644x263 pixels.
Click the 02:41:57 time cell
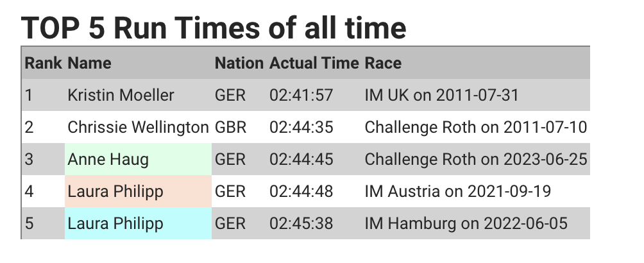coord(314,95)
